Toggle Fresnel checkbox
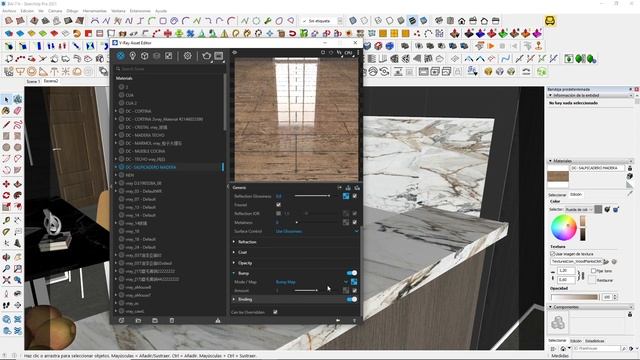 pos(278,204)
